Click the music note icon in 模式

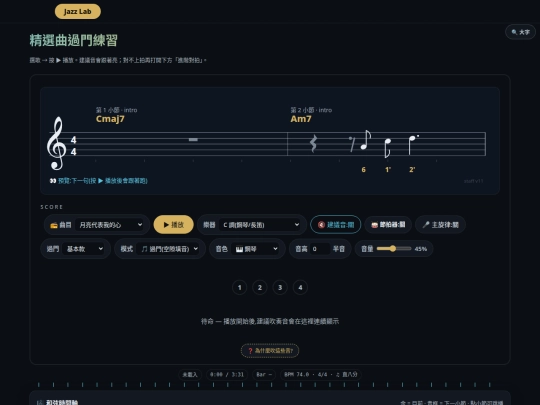(x=144, y=249)
